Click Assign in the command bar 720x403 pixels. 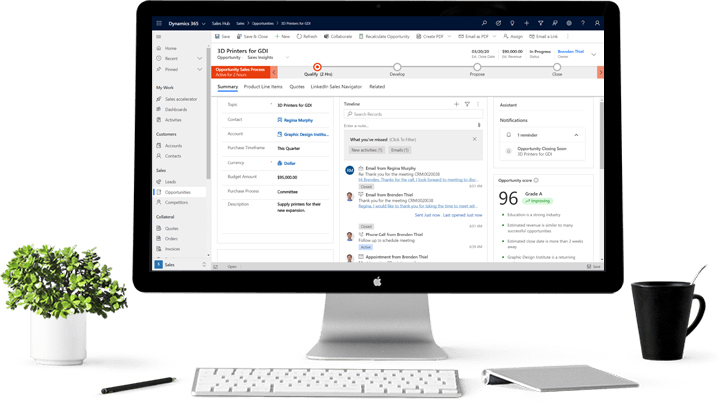coord(513,36)
